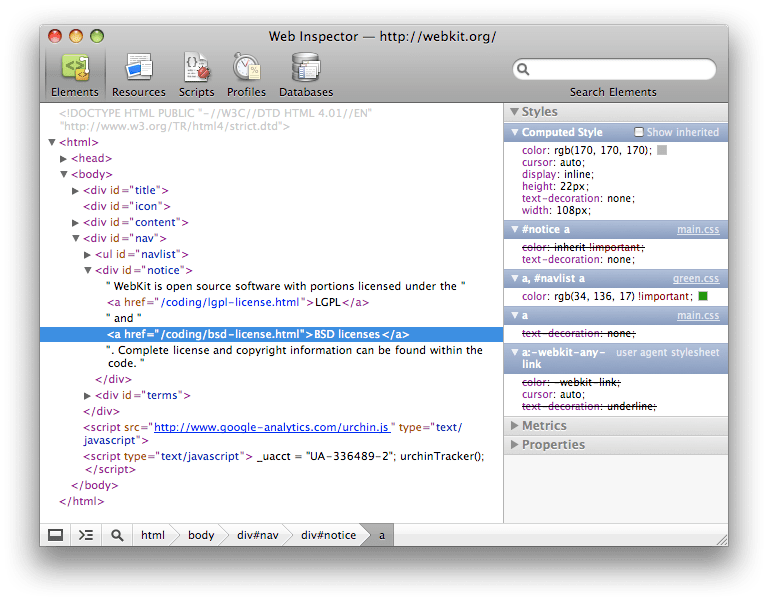Open the Elements panel icon
The image size is (768, 601).
[x=75, y=68]
